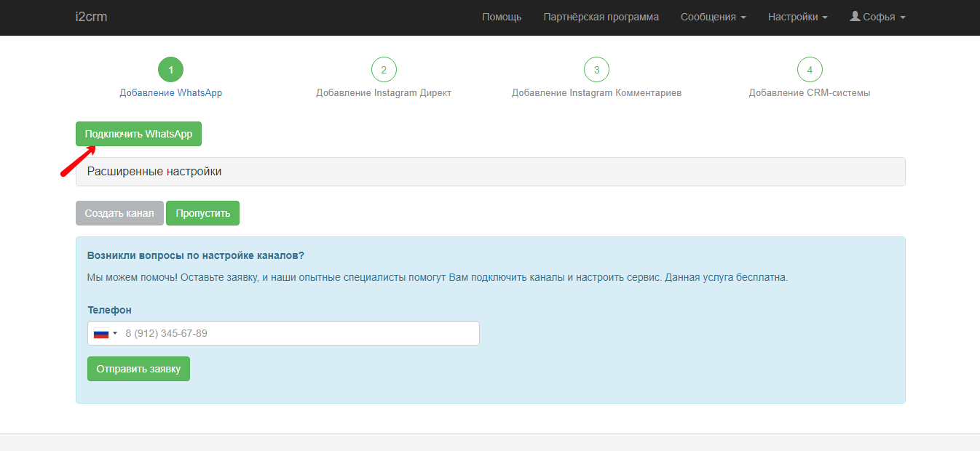Expand the Сообщения dropdown menu

tap(714, 17)
